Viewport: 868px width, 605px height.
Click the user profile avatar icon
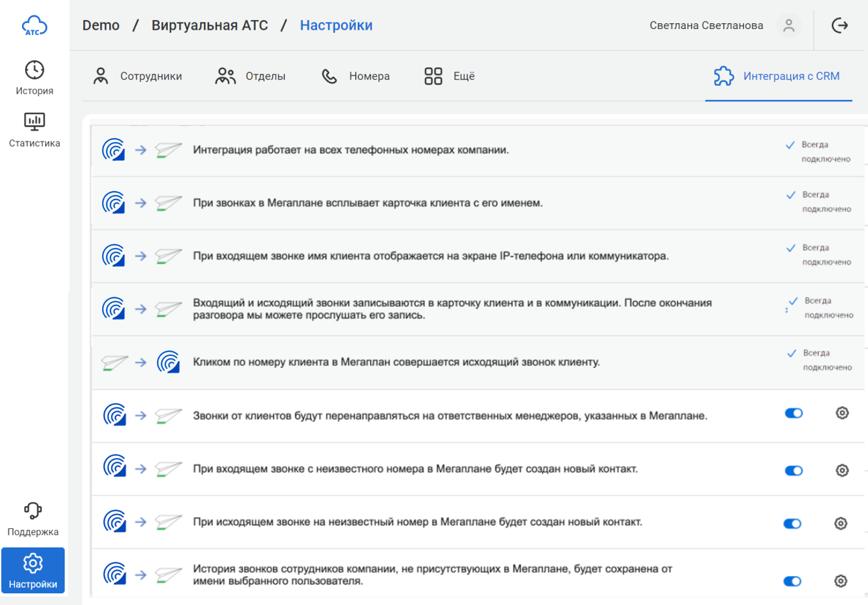pyautogui.click(x=789, y=25)
